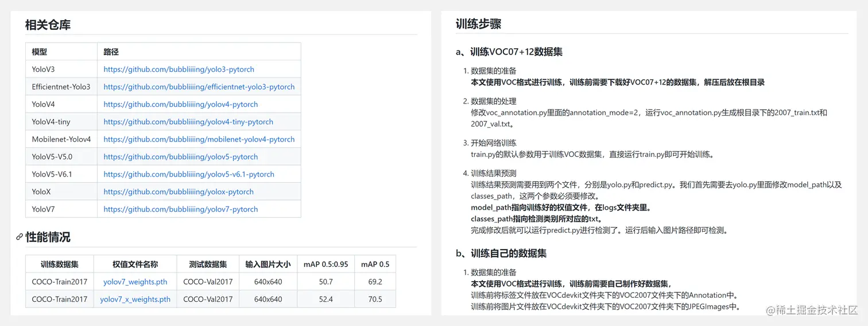Click the 测试数据集 column header

tap(208, 264)
